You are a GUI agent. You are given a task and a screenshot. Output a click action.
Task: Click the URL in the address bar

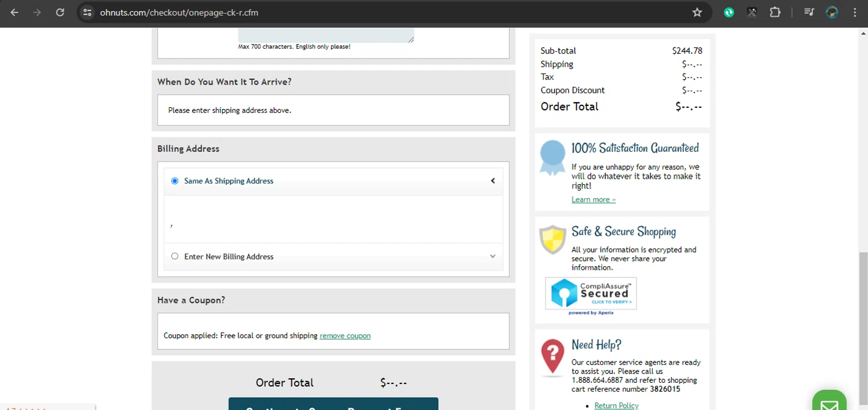[x=179, y=12]
